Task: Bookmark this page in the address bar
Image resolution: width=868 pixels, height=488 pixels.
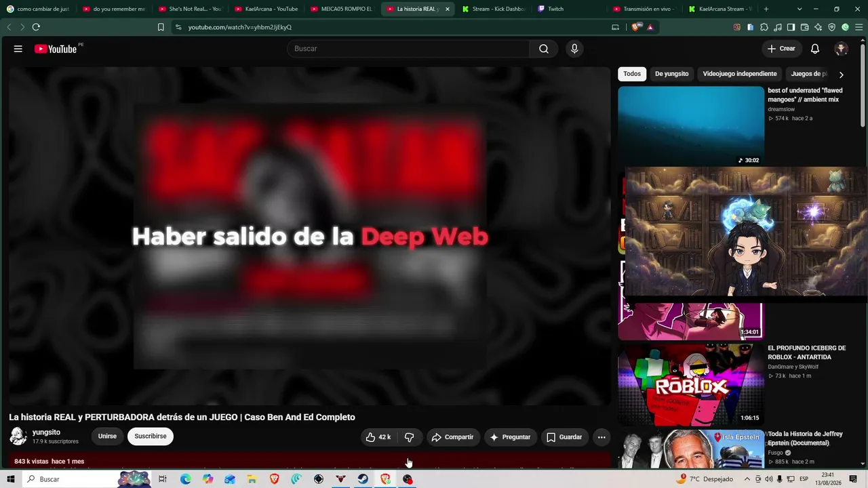Action: (161, 27)
